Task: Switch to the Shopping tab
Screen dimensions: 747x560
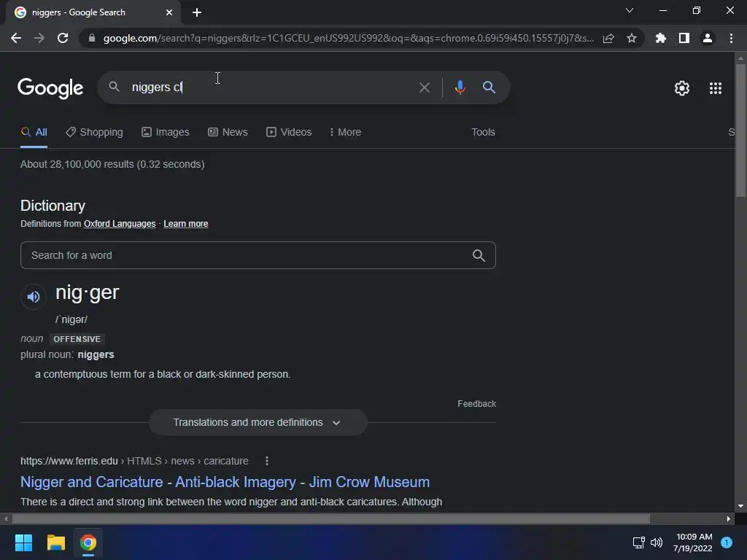Action: (x=94, y=133)
